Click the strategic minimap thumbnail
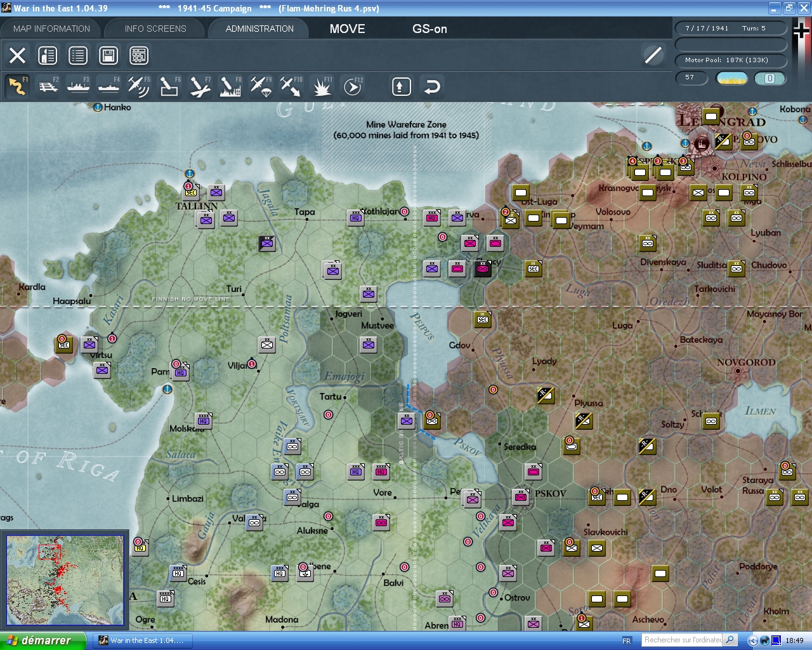This screenshot has width=812, height=650. click(65, 581)
